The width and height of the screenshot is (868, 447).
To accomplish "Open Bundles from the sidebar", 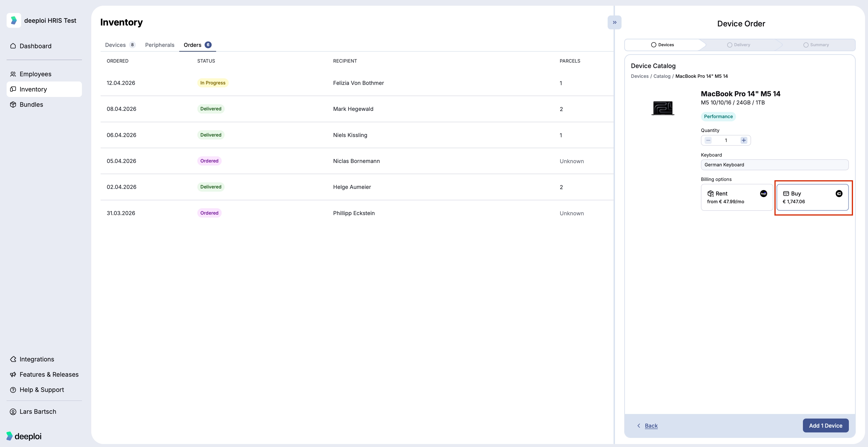I will [x=44, y=104].
